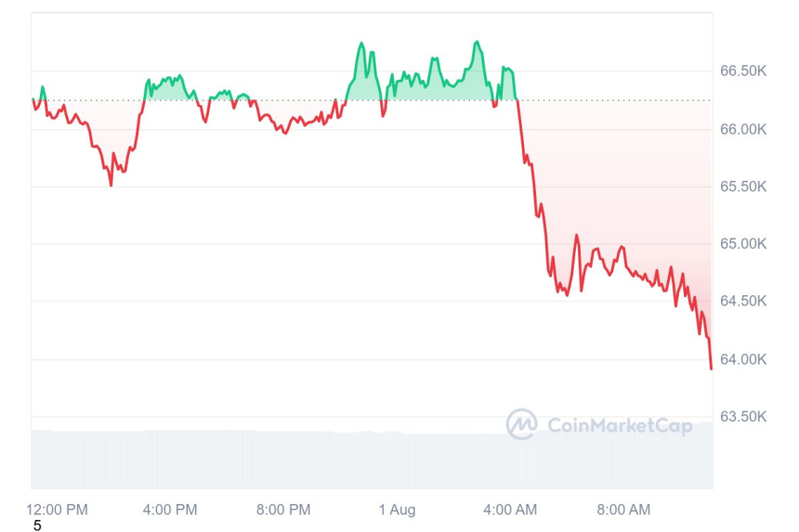Click the number 5 below the chart
Image resolution: width=799 pixels, height=532 pixels.
click(x=37, y=526)
